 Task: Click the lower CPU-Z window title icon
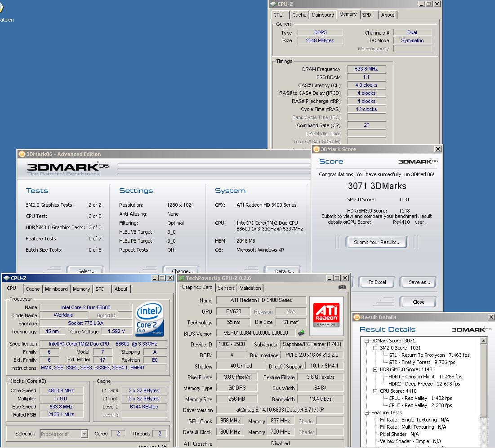(6, 278)
